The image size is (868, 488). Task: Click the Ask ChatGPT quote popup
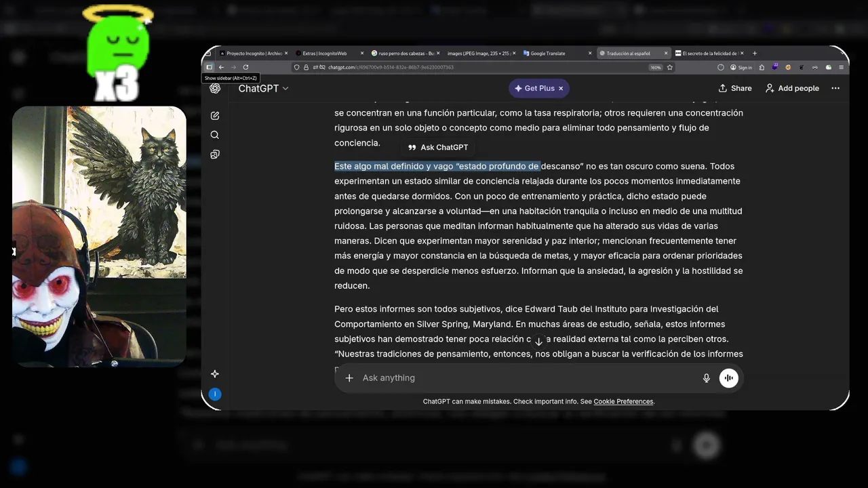pos(438,147)
